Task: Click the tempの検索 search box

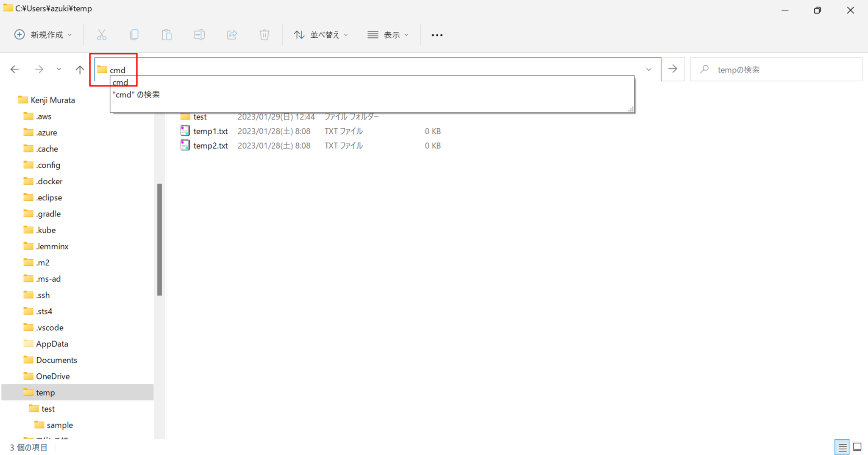Action: (x=780, y=69)
